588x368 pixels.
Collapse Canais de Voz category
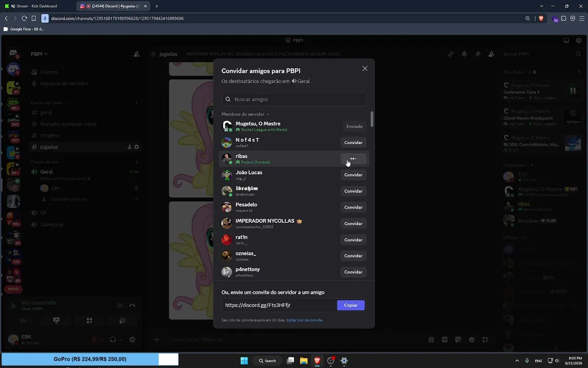coord(47,162)
